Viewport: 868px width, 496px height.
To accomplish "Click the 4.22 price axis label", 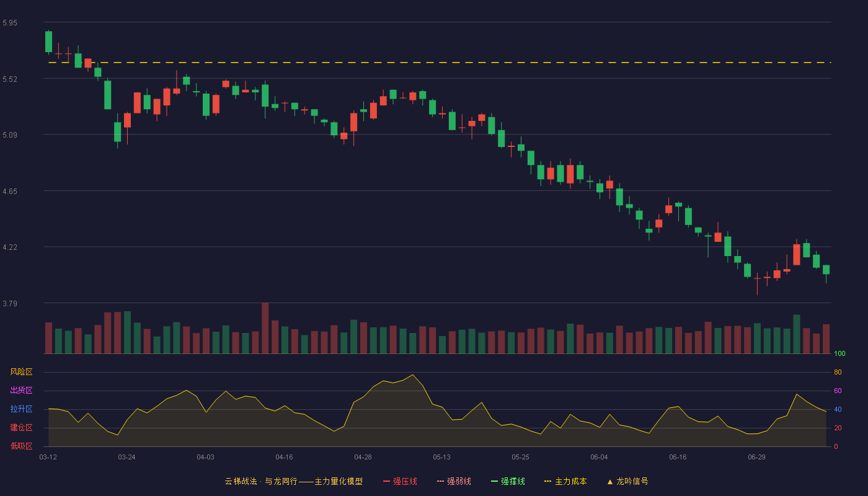I will (10, 247).
